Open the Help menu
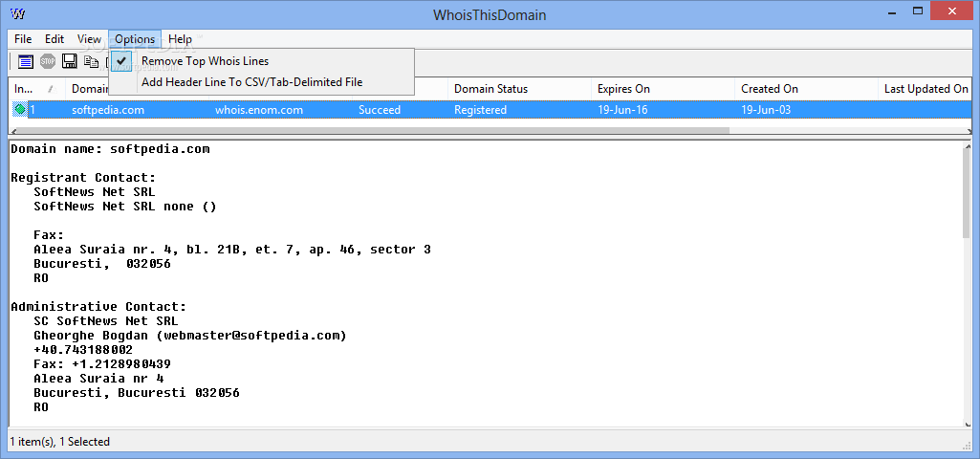 pos(180,39)
